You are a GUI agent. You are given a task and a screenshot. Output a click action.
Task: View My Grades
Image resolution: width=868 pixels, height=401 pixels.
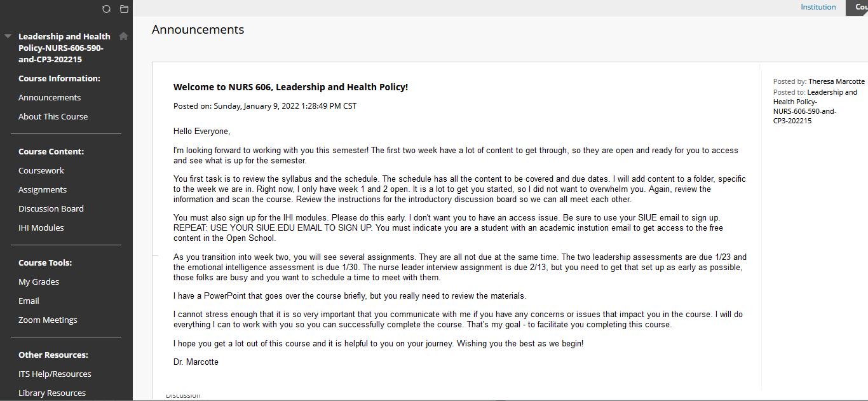39,282
